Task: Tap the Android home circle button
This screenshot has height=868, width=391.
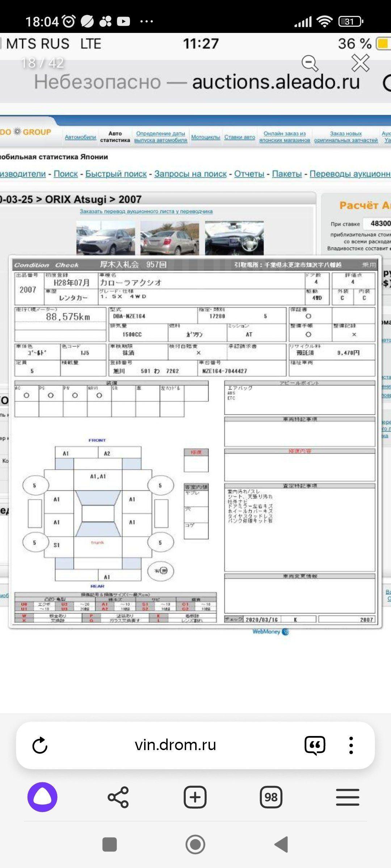Action: point(195,844)
